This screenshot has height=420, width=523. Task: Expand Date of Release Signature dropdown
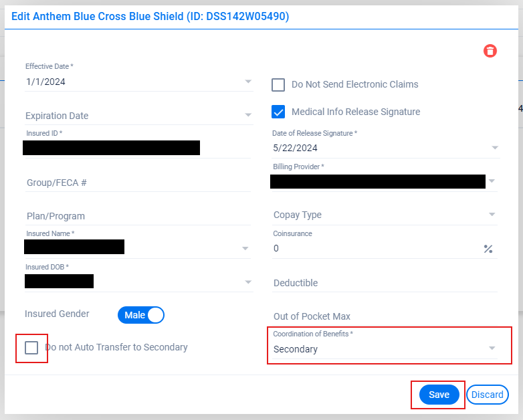(x=495, y=147)
